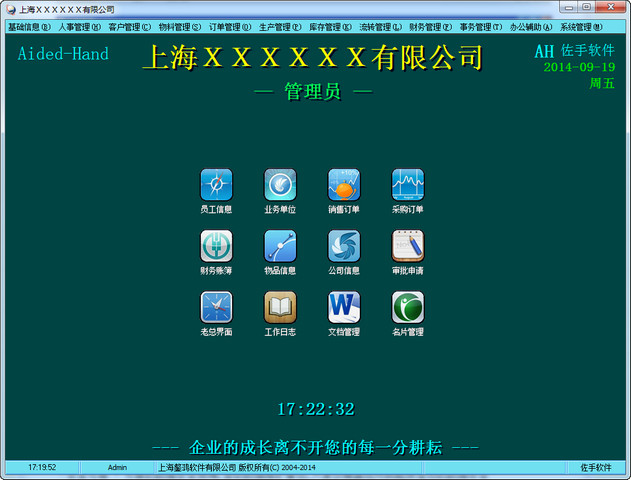This screenshot has width=631, height=480.
Task: Open the 文档管理 Word icon
Action: 344,307
